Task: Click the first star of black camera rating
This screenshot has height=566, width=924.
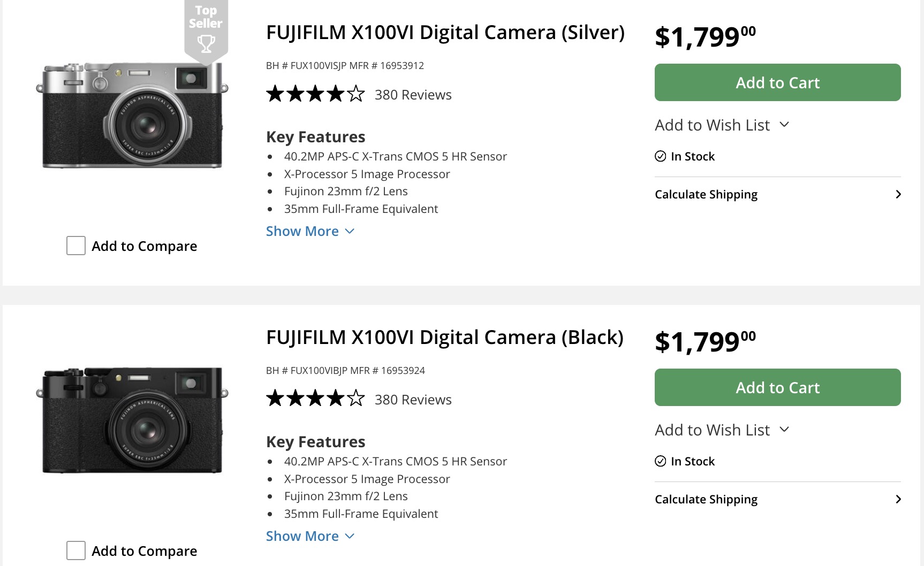Action: [275, 399]
